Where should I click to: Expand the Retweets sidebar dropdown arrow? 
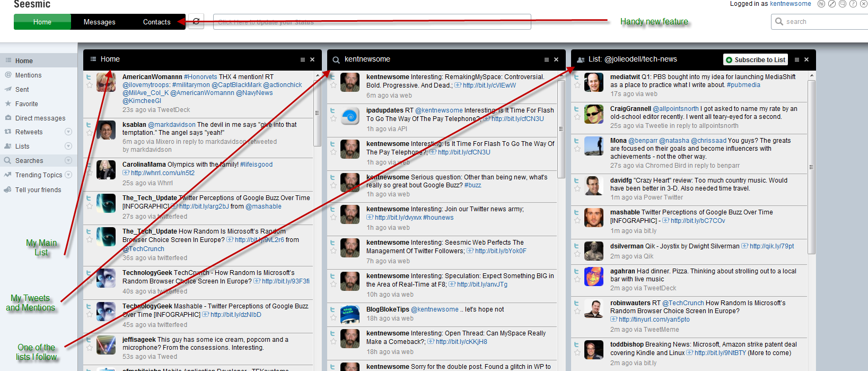[x=68, y=132]
